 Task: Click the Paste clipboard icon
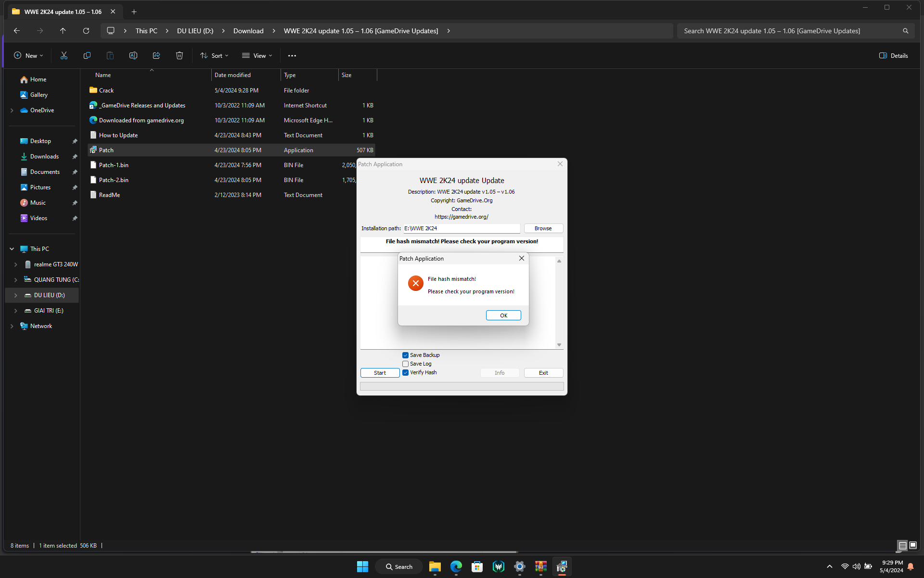[x=110, y=55]
